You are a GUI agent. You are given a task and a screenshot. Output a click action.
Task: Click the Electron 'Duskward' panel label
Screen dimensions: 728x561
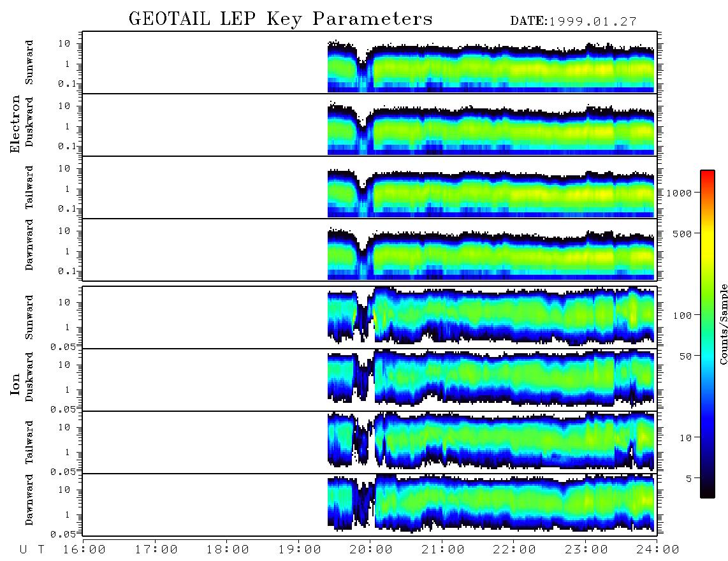pyautogui.click(x=29, y=122)
